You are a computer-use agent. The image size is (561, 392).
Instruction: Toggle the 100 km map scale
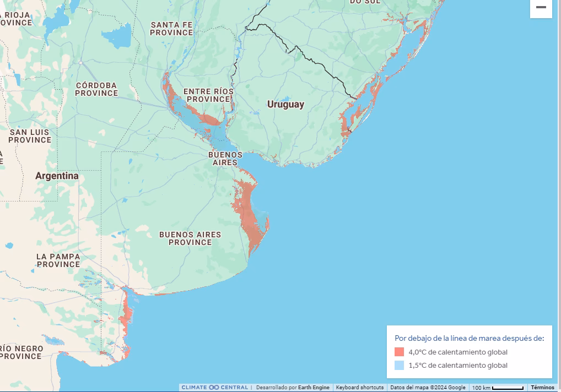tap(498, 388)
